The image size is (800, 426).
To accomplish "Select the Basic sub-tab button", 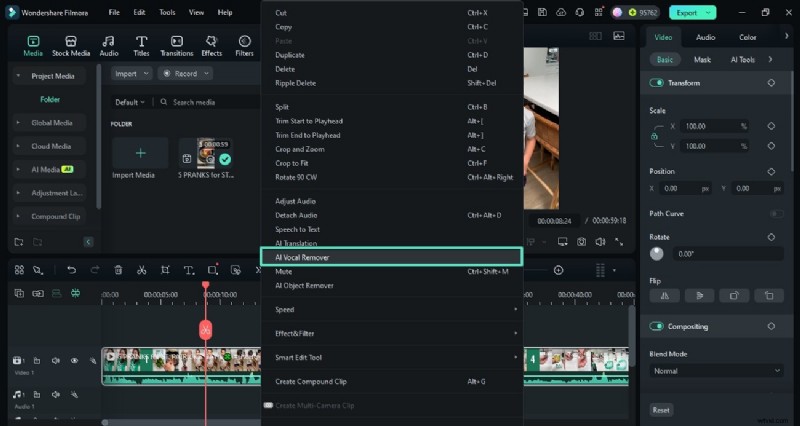I will tap(664, 59).
